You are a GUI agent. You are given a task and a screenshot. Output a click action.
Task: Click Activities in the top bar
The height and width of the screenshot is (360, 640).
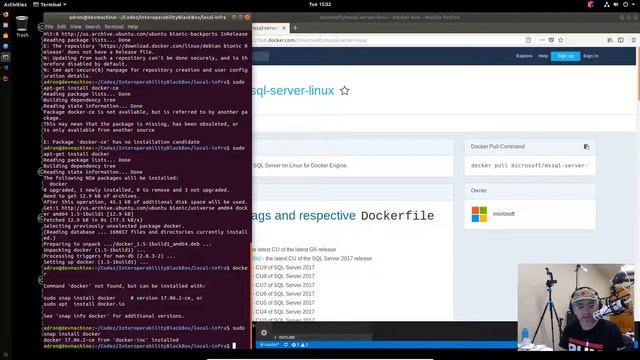click(15, 4)
